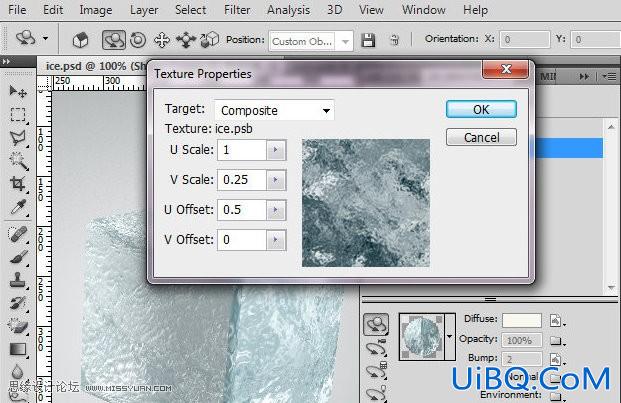Select the Eyedropper tool
This screenshot has height=403, width=621.
(x=18, y=207)
